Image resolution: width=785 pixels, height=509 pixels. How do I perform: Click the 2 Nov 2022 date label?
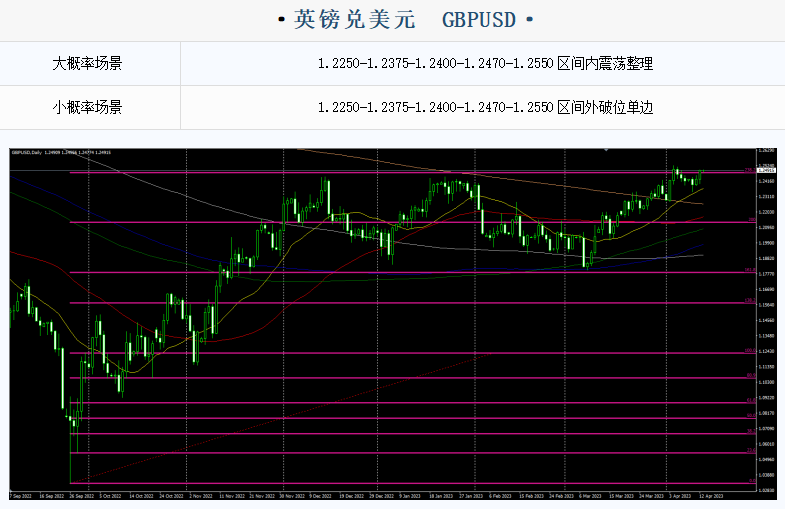[201, 496]
